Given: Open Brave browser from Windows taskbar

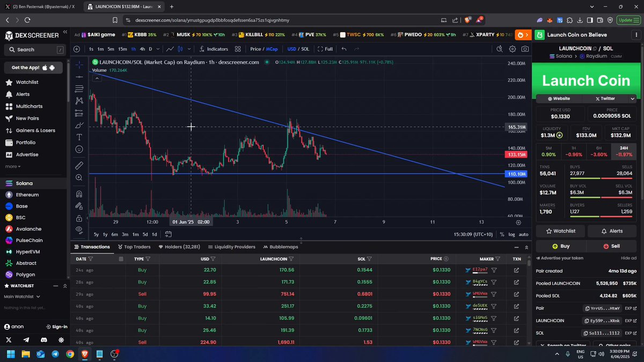Looking at the screenshot, I should click(84, 354).
